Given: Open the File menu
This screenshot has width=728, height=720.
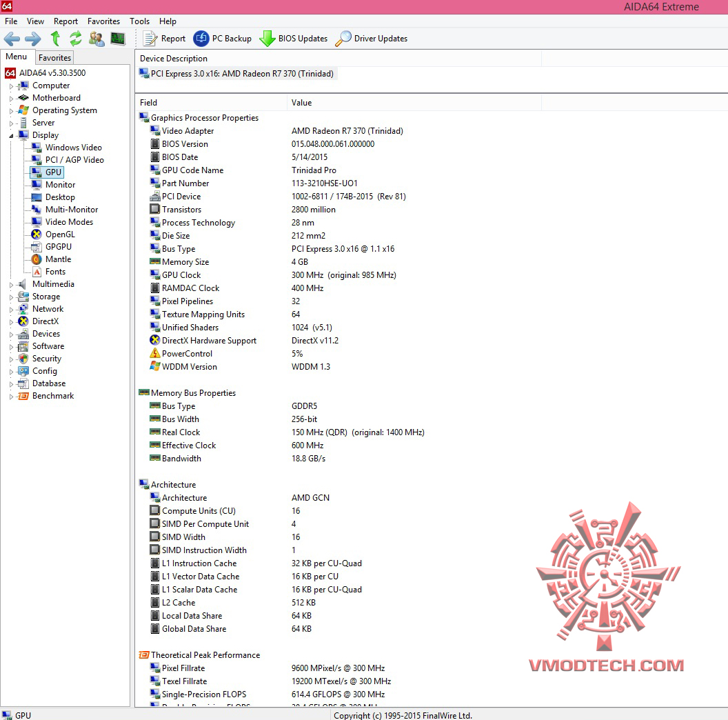Looking at the screenshot, I should (11, 21).
